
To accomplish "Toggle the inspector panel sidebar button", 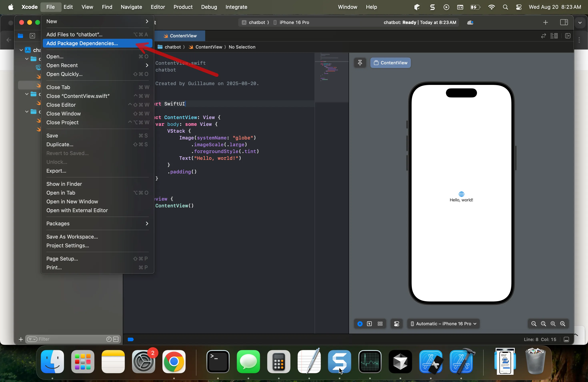I will (x=564, y=22).
